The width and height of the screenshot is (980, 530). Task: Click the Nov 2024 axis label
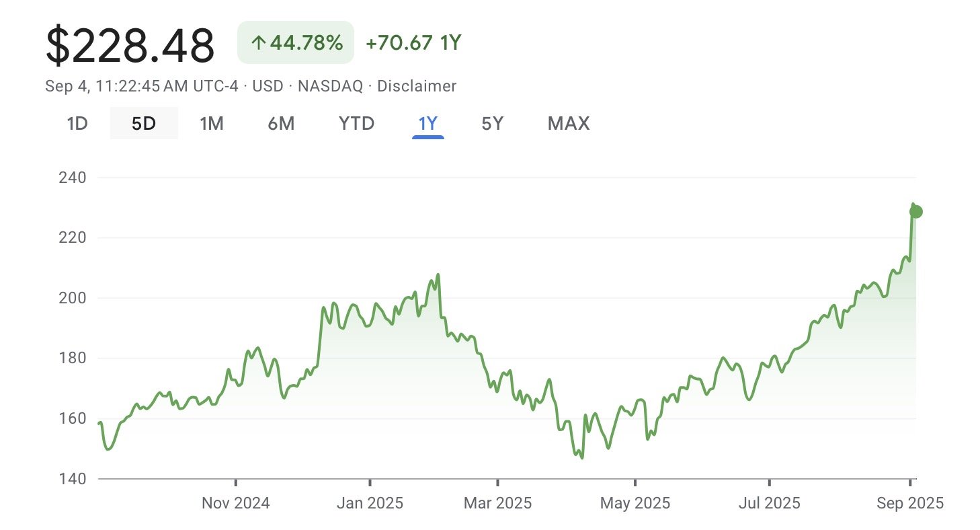(236, 503)
